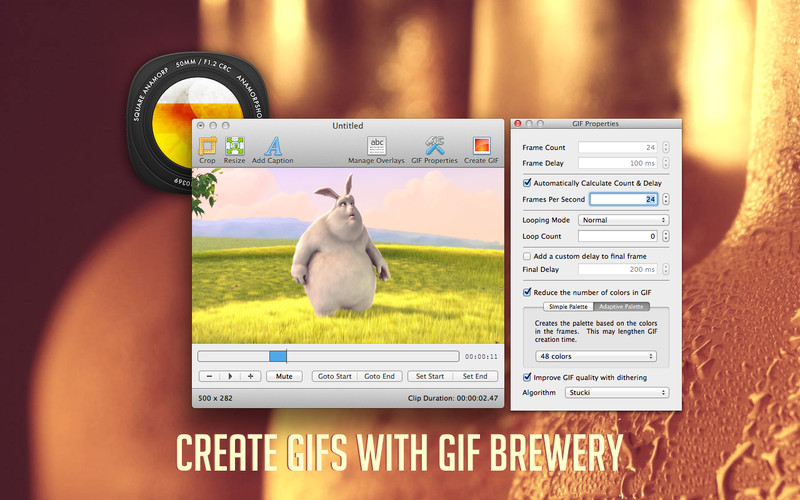This screenshot has width=800, height=500.
Task: Click the Loop Count stepper
Action: pyautogui.click(x=665, y=236)
